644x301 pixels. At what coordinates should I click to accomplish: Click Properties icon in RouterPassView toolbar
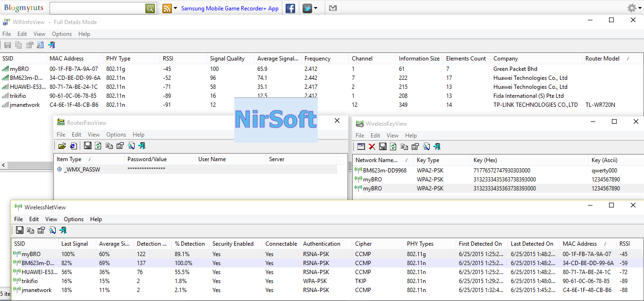120,146
